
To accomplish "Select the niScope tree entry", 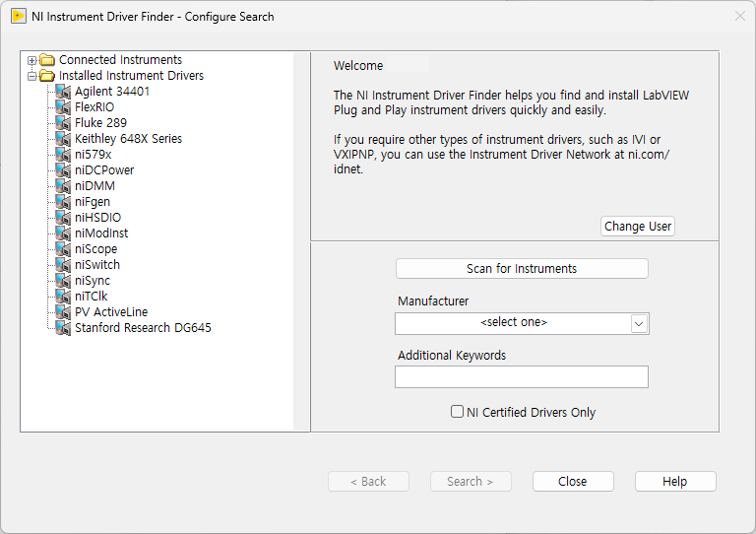I will click(95, 249).
